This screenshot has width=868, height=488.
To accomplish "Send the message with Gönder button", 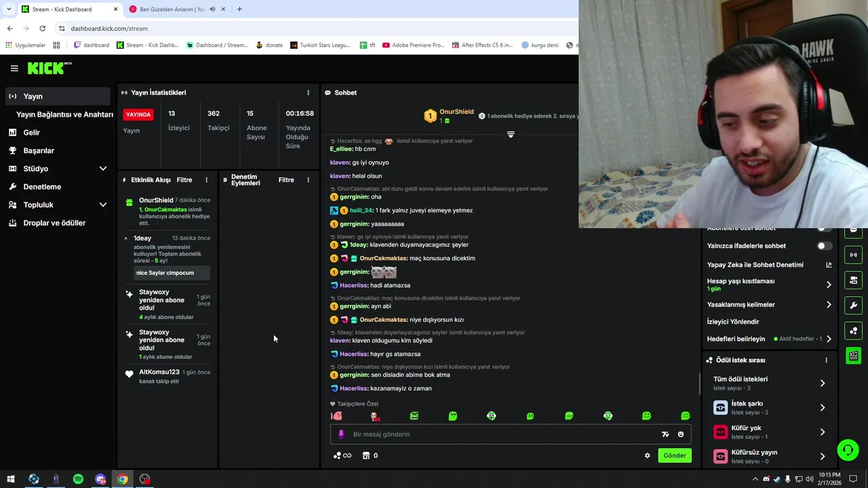I will (674, 455).
